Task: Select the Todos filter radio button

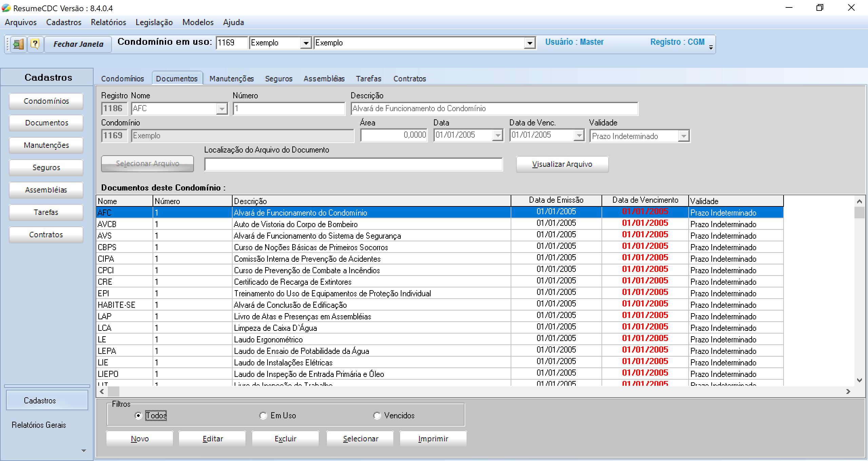Action: (138, 416)
